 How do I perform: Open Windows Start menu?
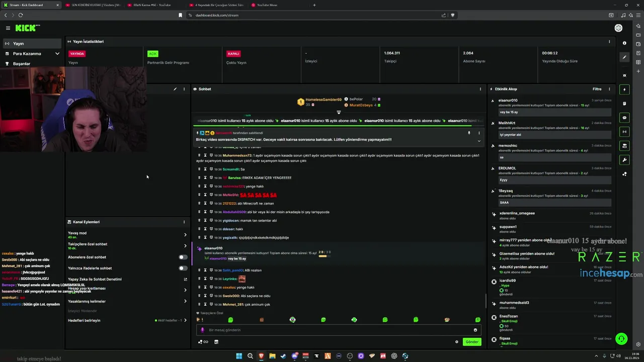pyautogui.click(x=239, y=356)
